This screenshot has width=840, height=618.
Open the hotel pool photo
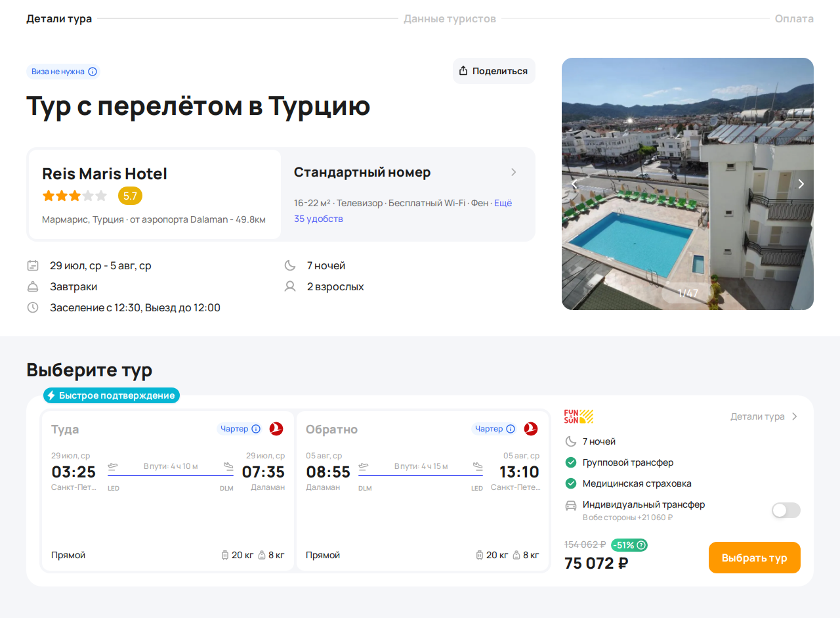coord(688,184)
